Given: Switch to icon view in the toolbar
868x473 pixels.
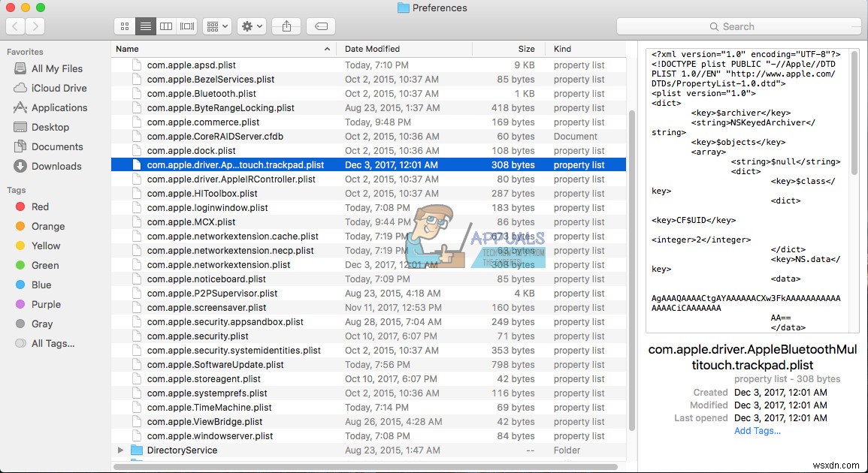Looking at the screenshot, I should (x=124, y=26).
